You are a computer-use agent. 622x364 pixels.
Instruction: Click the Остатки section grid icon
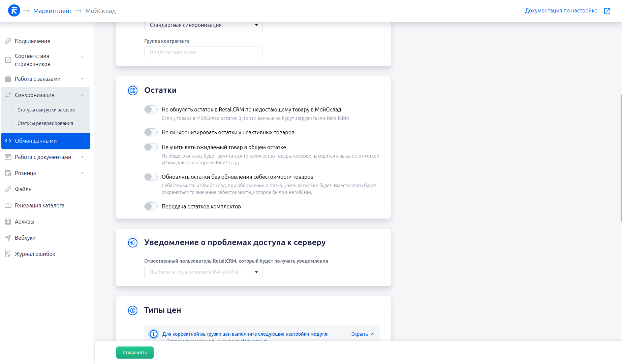click(x=133, y=91)
